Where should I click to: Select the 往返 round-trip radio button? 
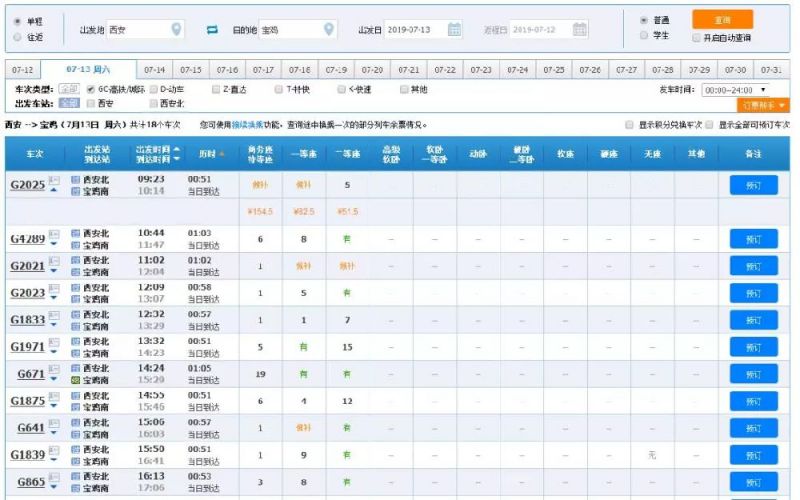click(17, 37)
